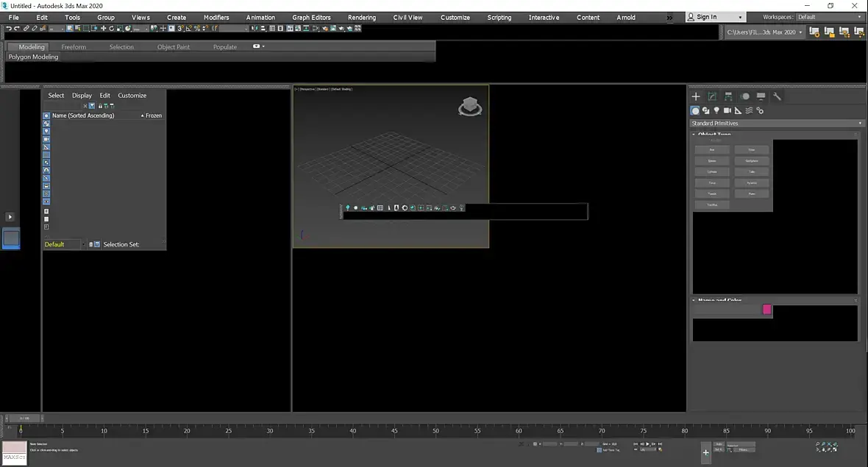The image size is (868, 467).
Task: Select Lights category bulb icon
Action: (x=716, y=110)
